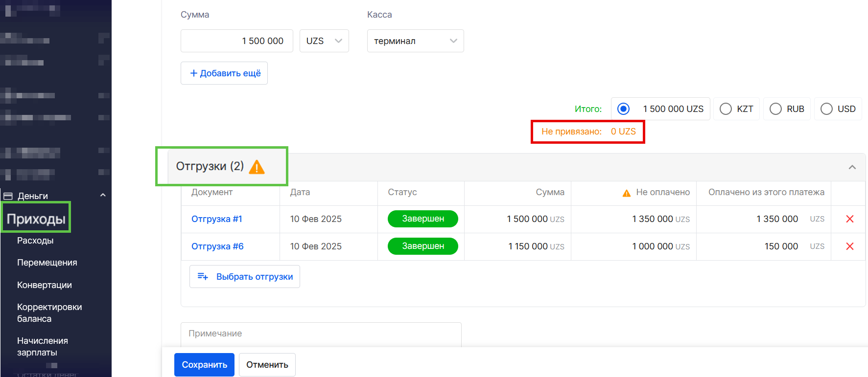Collapse the Деньги sidebar menu

coord(103,196)
